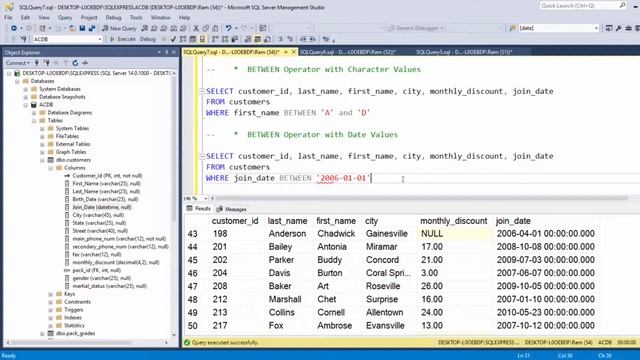
Task: Toggle Include Client Statistics icon
Action: coord(235,39)
